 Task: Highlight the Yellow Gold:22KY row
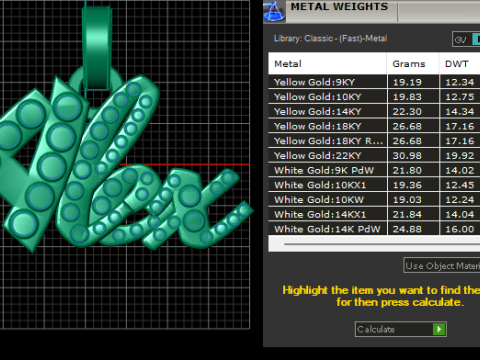(x=374, y=155)
